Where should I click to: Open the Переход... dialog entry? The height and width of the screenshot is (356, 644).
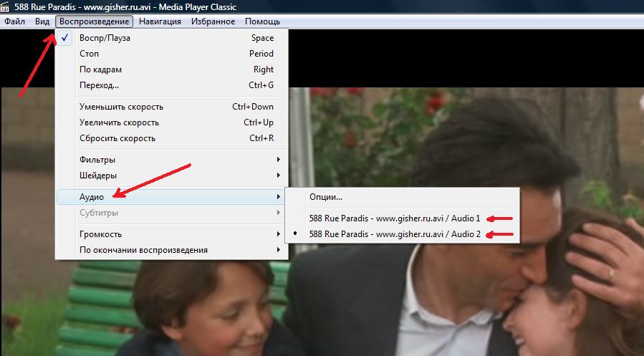click(99, 85)
